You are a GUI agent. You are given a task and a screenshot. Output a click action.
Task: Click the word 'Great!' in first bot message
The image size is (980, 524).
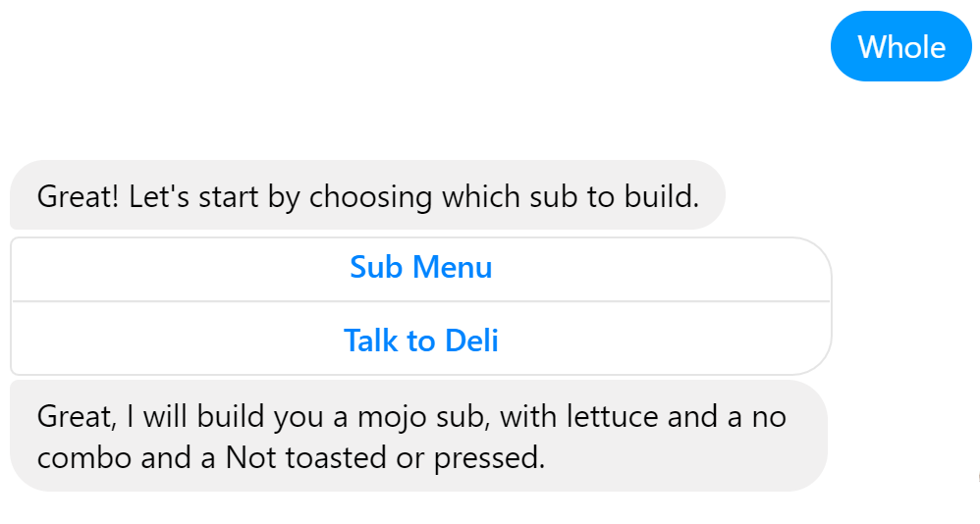(78, 196)
